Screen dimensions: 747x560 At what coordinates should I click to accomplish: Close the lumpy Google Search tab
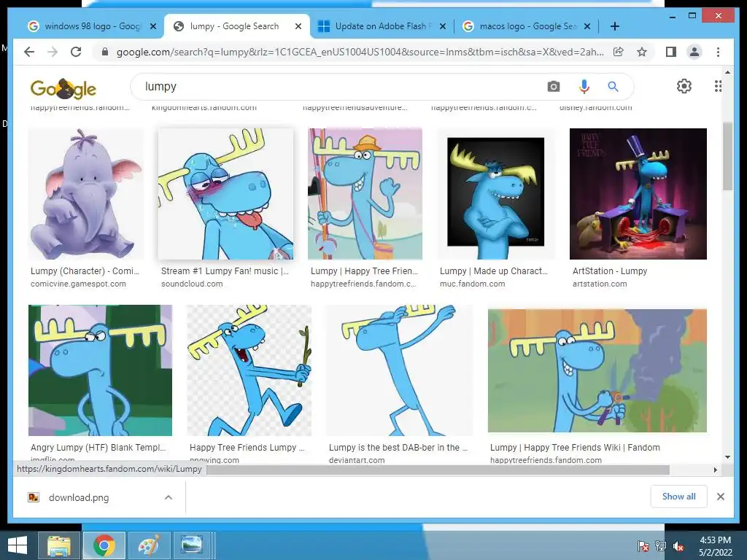[298, 26]
